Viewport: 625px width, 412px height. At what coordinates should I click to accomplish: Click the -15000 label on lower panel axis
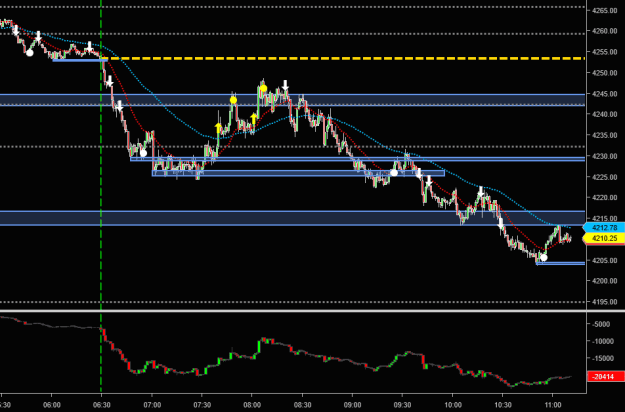pos(603,359)
